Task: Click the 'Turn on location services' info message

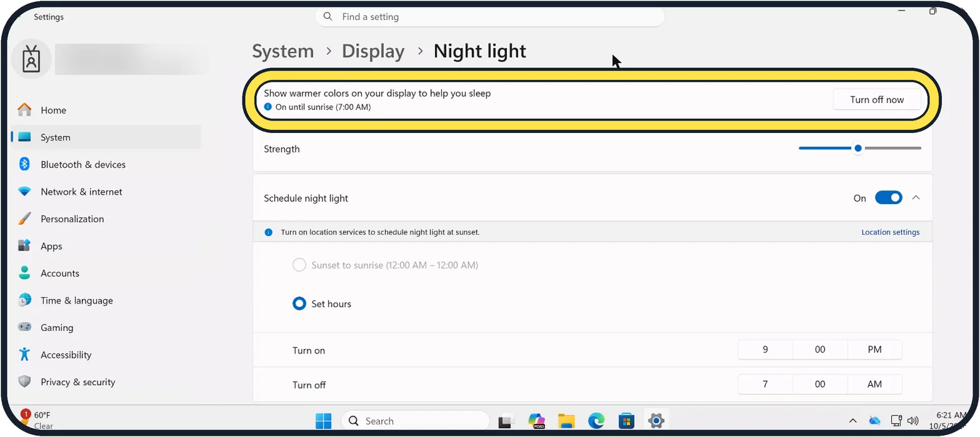Action: [x=380, y=232]
